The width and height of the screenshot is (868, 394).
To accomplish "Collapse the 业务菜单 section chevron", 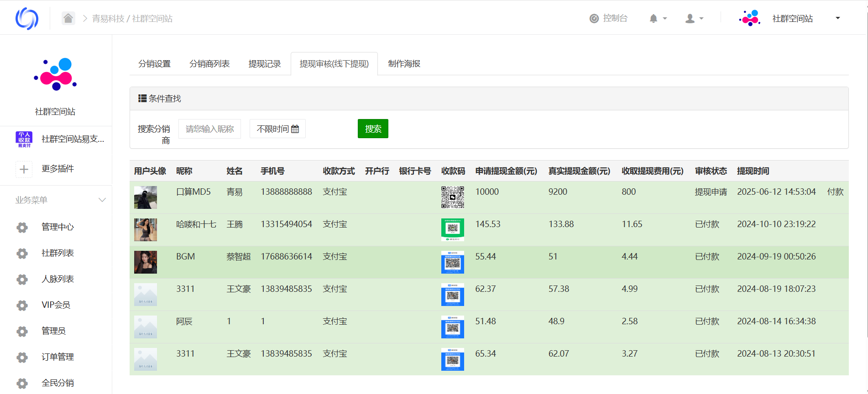I will 102,200.
